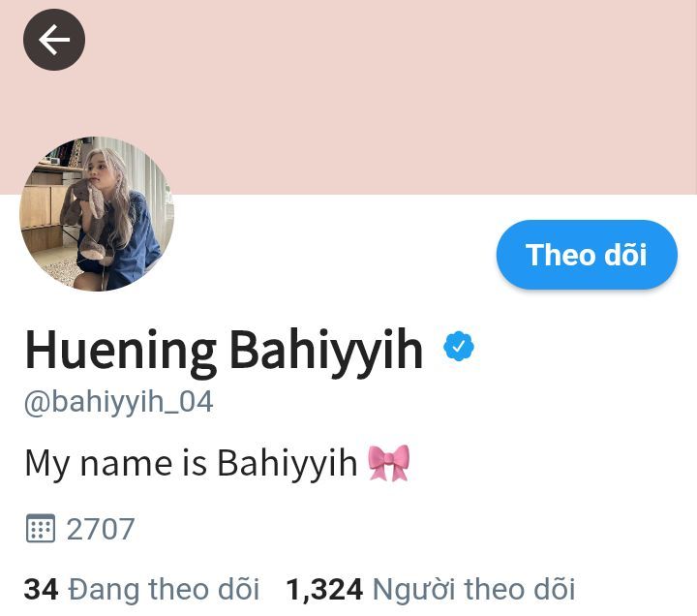The height and width of the screenshot is (616, 697).
Task: Click the calendar icon beside 2707
Action: coord(41,529)
